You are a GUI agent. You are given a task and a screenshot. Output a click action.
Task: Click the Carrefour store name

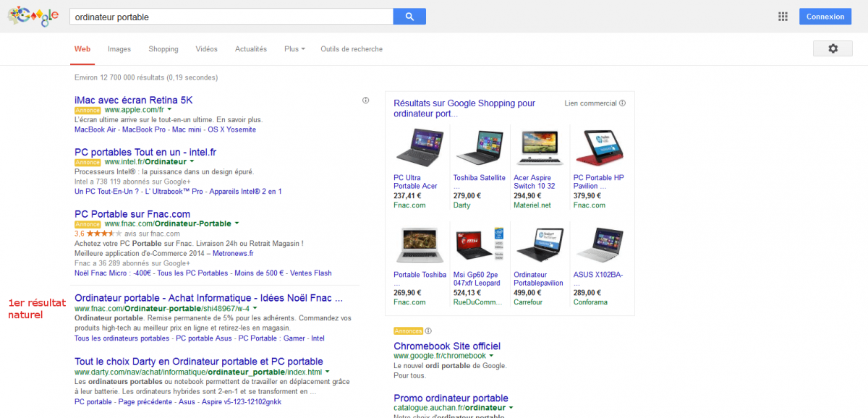[x=528, y=302]
